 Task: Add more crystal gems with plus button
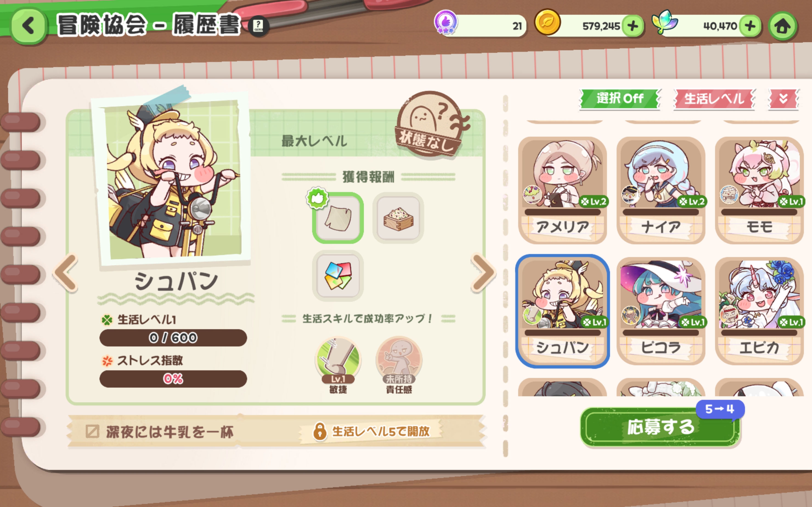[750, 26]
